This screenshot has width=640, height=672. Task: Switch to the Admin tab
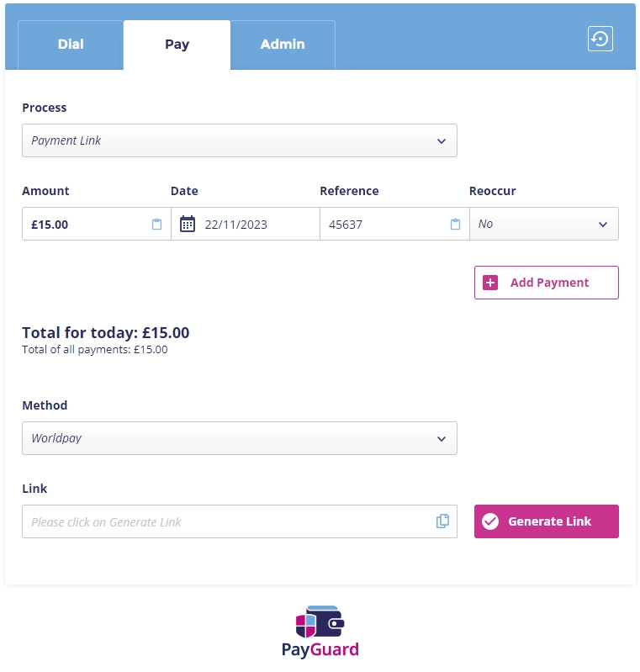tap(283, 45)
